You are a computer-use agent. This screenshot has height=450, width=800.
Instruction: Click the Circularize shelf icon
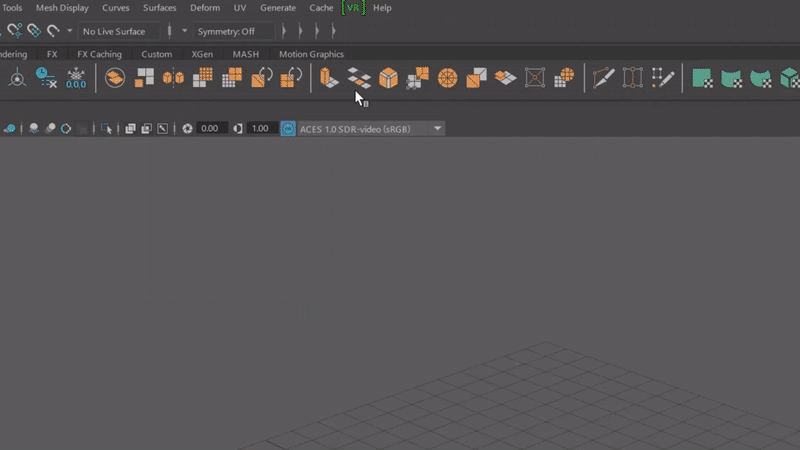pyautogui.click(x=447, y=78)
